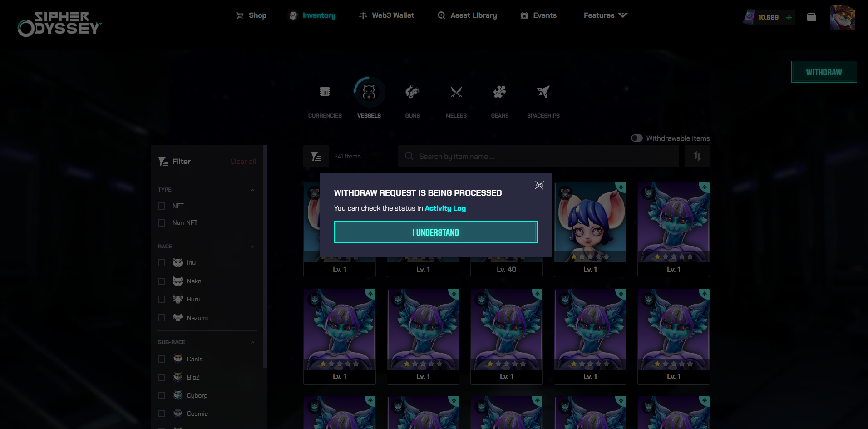
Task: Click the filter icon beside item count
Action: (x=316, y=156)
